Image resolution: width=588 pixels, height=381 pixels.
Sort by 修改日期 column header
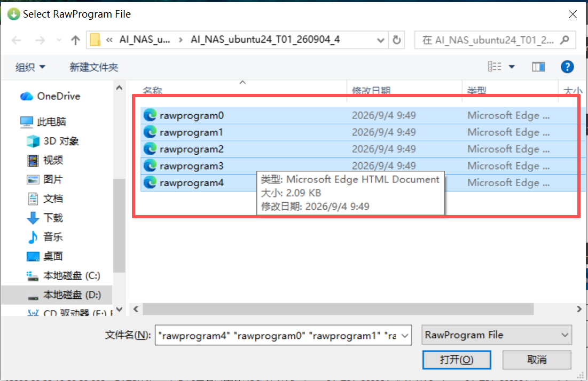coord(371,90)
